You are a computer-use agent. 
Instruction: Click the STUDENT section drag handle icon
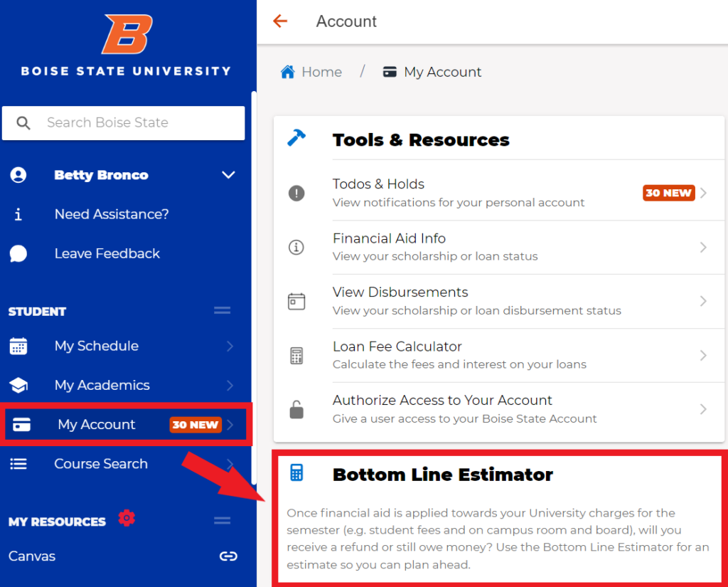pyautogui.click(x=222, y=310)
